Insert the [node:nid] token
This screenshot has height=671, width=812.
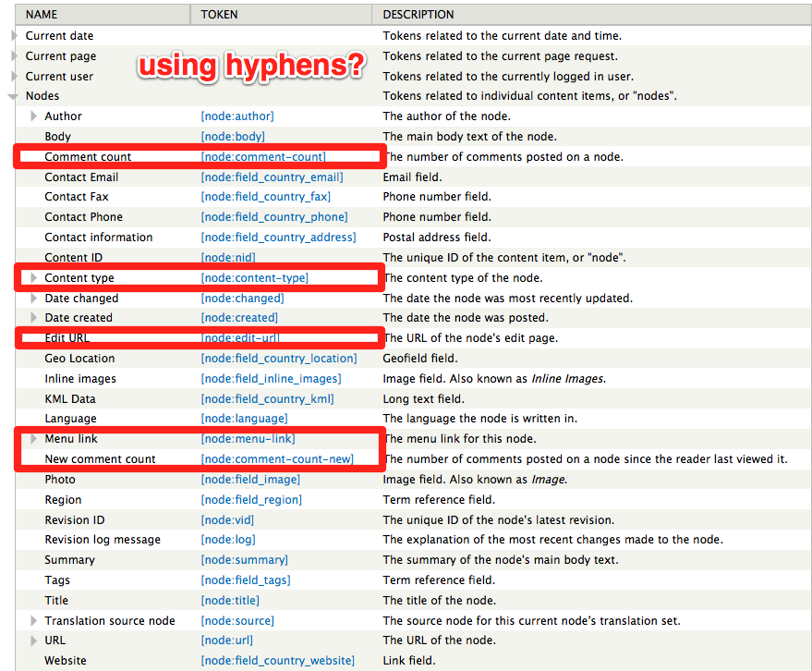tap(228, 258)
